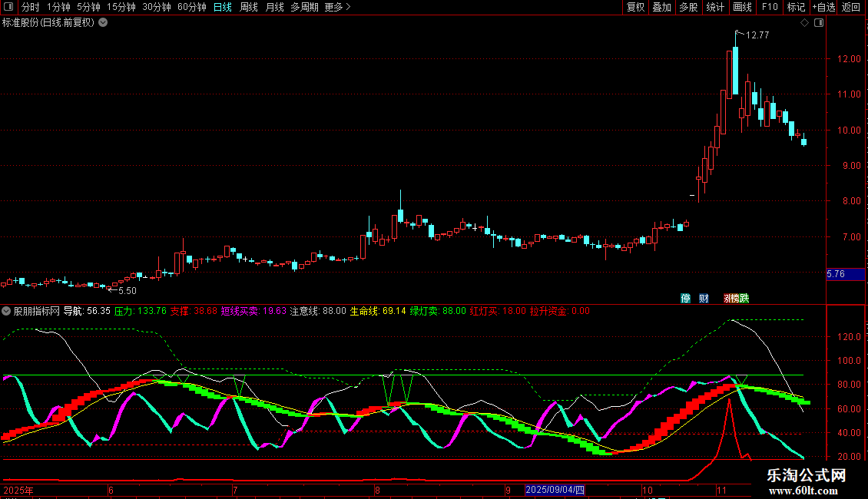Select the 5分钟 period tab
Viewport: 868px width, 499px height.
pos(88,7)
